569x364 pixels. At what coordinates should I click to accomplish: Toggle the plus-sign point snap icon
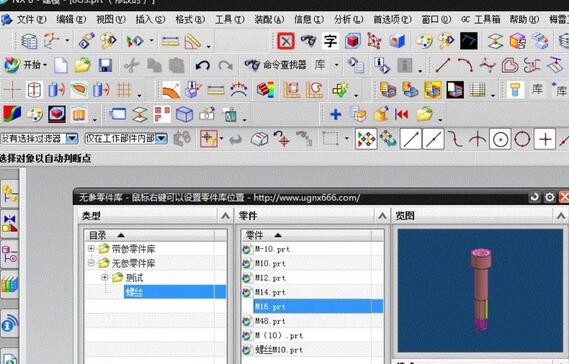[545, 139]
